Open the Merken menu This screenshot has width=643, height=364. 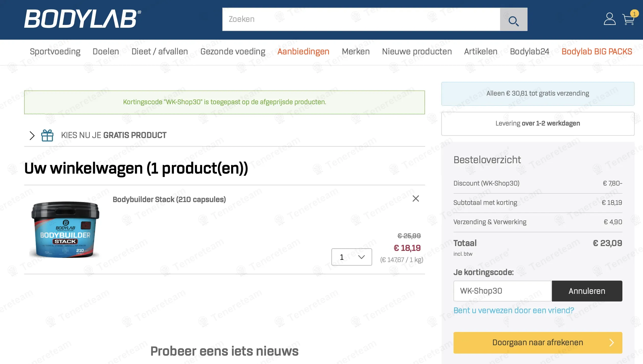point(356,52)
